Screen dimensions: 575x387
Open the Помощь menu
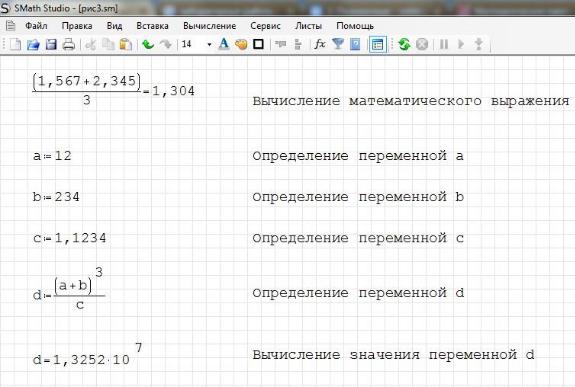pos(355,26)
